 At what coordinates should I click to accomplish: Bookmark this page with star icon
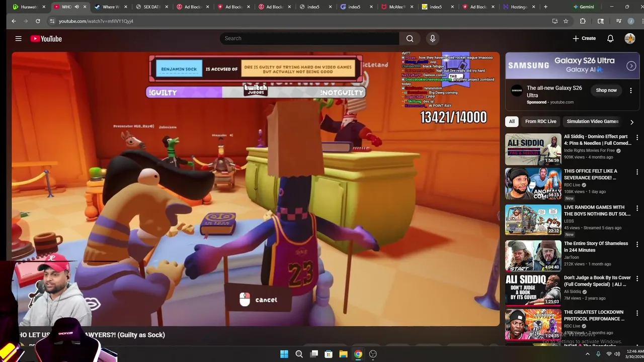(x=566, y=21)
